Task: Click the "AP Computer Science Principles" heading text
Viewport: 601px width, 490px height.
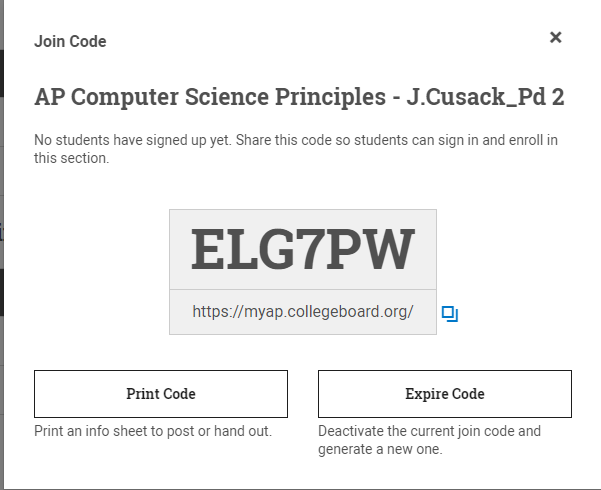Action: pos(208,97)
